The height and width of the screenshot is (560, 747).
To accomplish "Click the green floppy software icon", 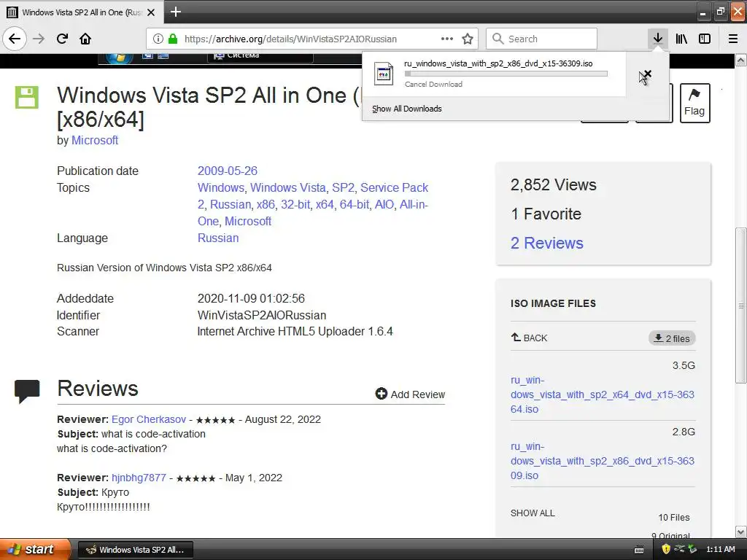I will pos(27,98).
